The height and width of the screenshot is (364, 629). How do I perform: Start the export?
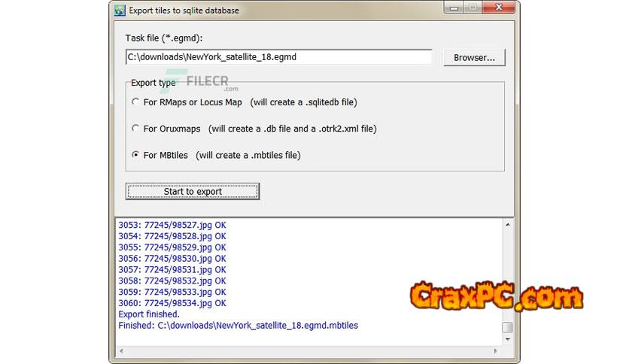pos(193,191)
